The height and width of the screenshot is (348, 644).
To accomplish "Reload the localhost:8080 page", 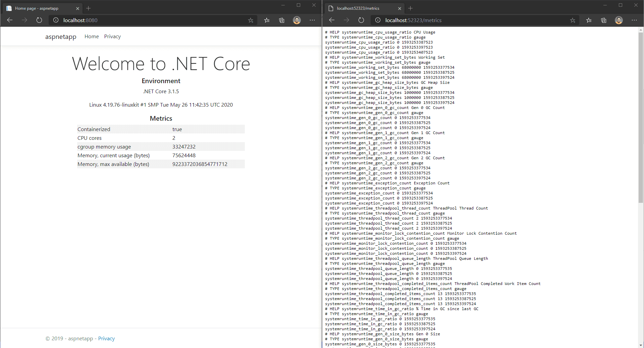I will [39, 20].
